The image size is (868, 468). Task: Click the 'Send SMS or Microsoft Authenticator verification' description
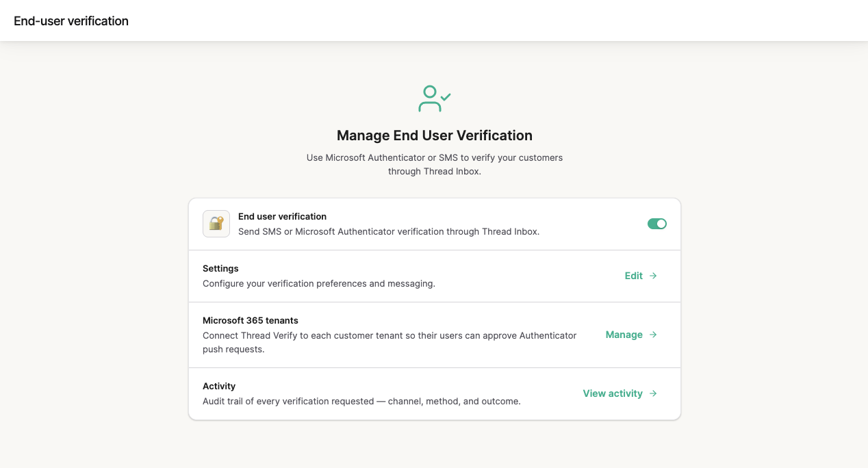pyautogui.click(x=389, y=231)
